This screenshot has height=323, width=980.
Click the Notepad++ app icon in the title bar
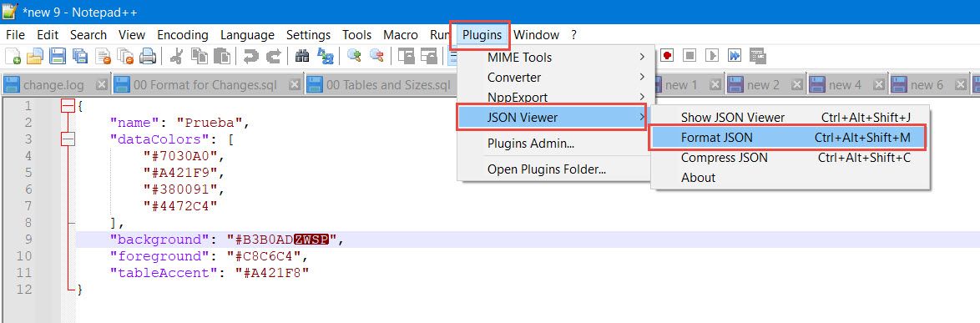pyautogui.click(x=10, y=12)
